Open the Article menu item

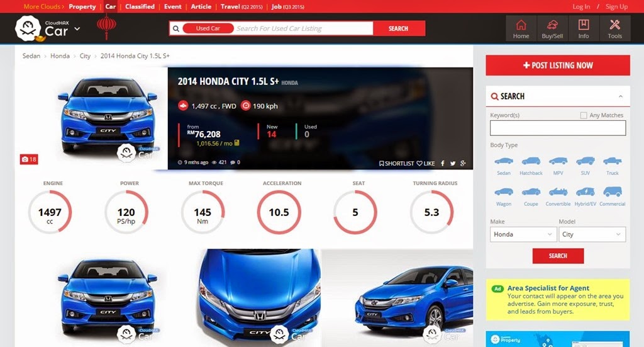[x=201, y=6]
